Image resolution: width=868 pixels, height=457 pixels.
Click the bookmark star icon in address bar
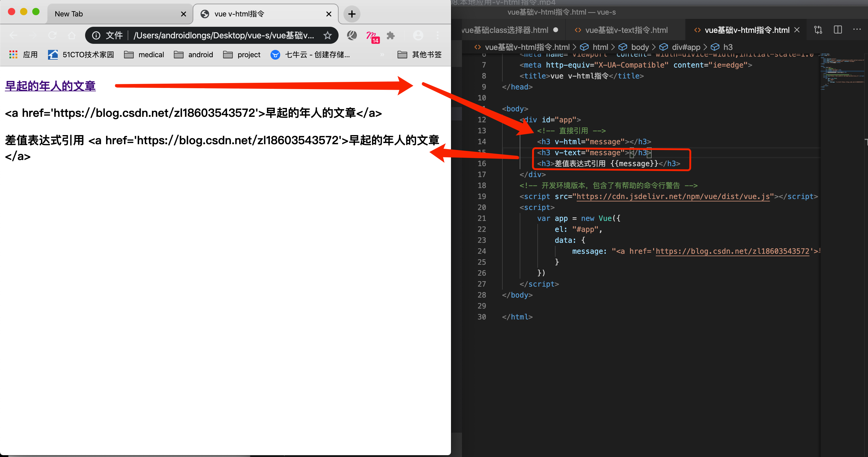[x=327, y=35]
